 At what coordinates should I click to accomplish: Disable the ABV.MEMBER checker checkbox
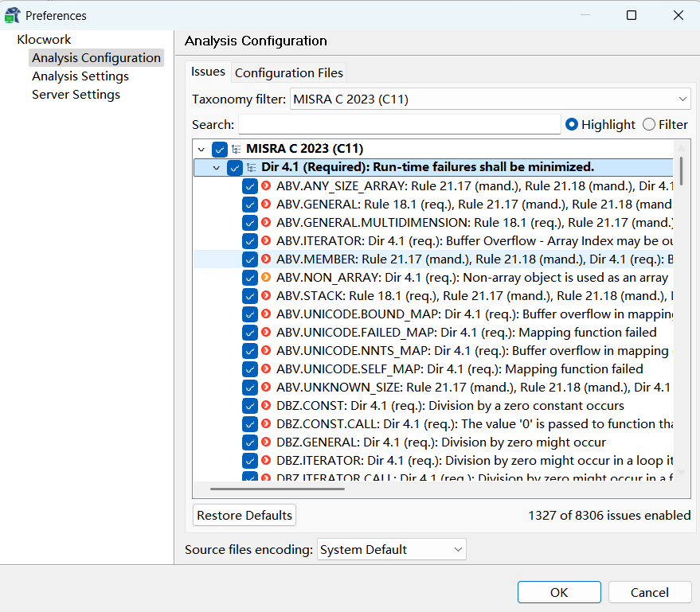coord(250,259)
